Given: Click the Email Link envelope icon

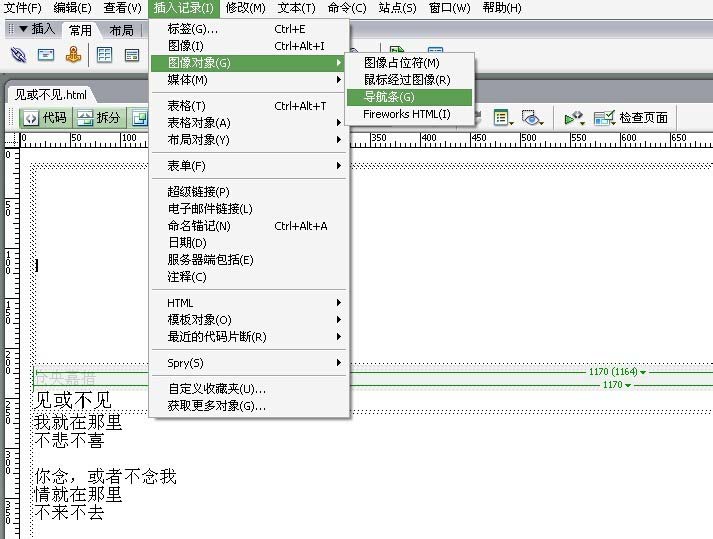Looking at the screenshot, I should click(46, 54).
